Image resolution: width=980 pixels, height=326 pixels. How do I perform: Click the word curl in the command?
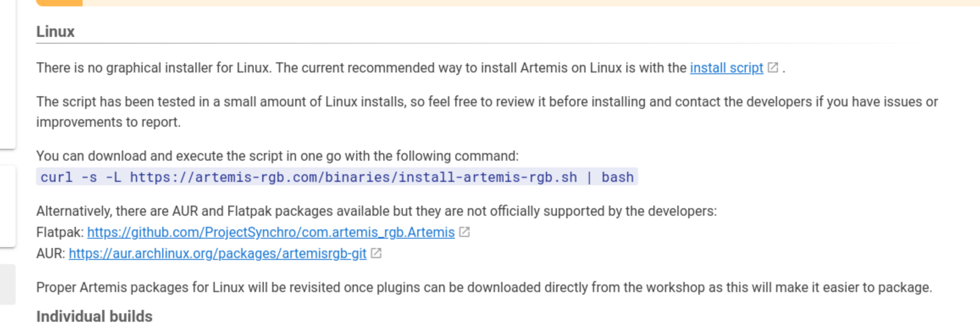[x=56, y=177]
